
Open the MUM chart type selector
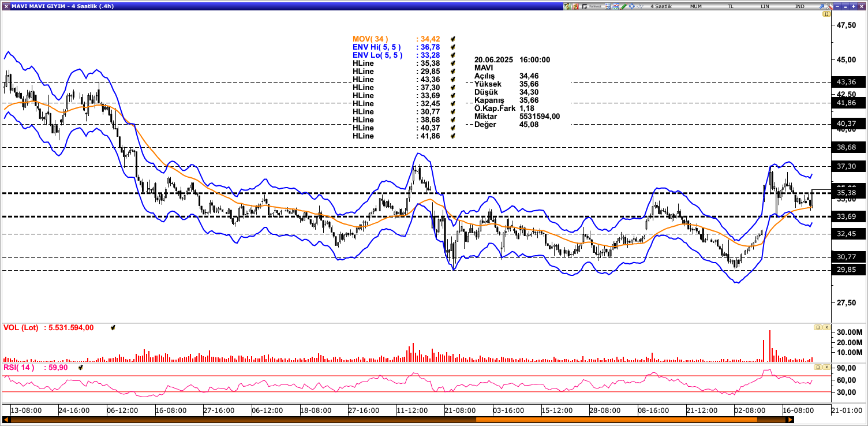(695, 6)
